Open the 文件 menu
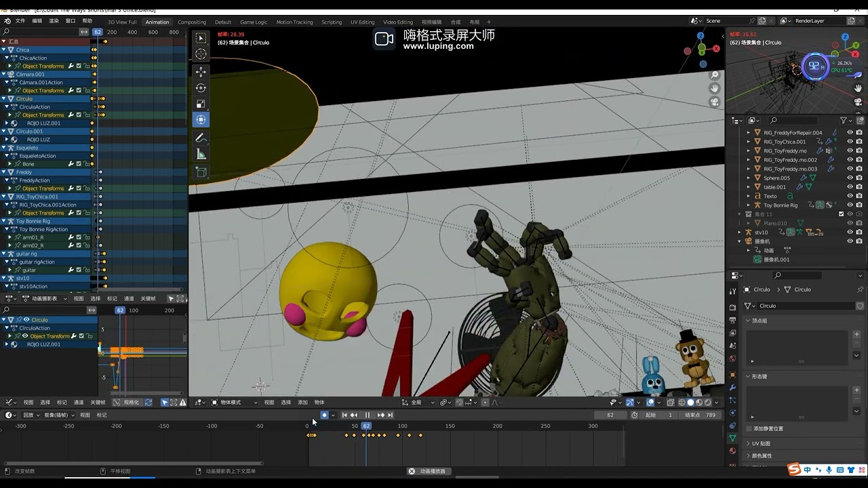This screenshot has height=488, width=868. (20, 21)
